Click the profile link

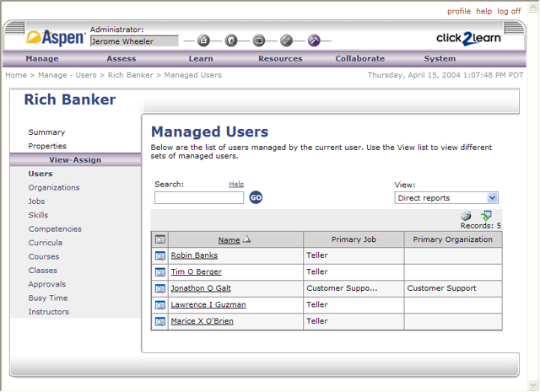(x=459, y=11)
